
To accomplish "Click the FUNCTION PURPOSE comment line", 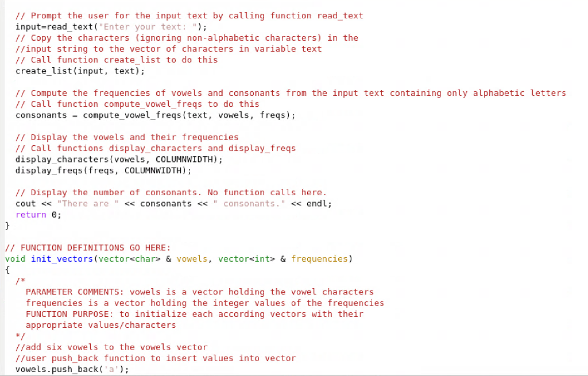I will click(194, 314).
